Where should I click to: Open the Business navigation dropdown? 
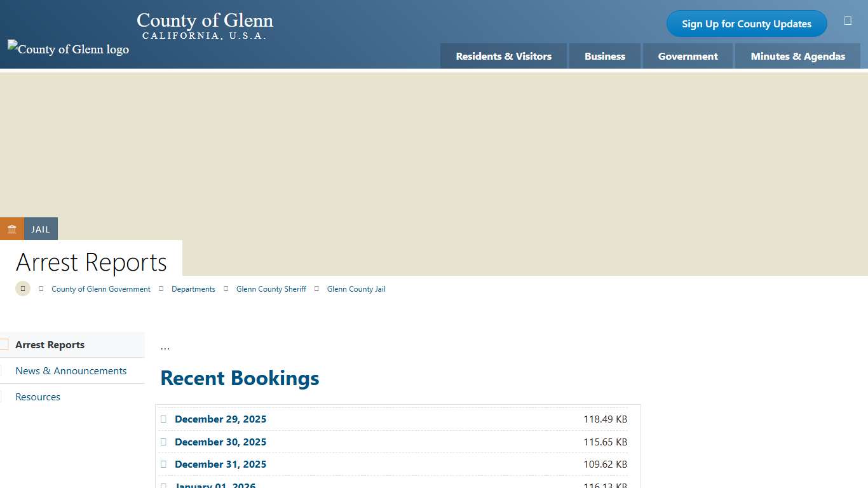(x=604, y=56)
